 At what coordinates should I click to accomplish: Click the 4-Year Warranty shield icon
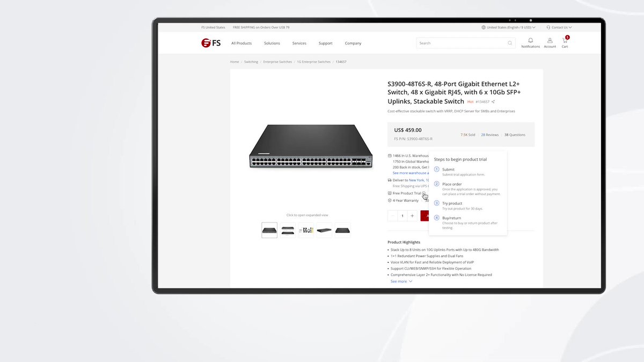click(x=390, y=201)
